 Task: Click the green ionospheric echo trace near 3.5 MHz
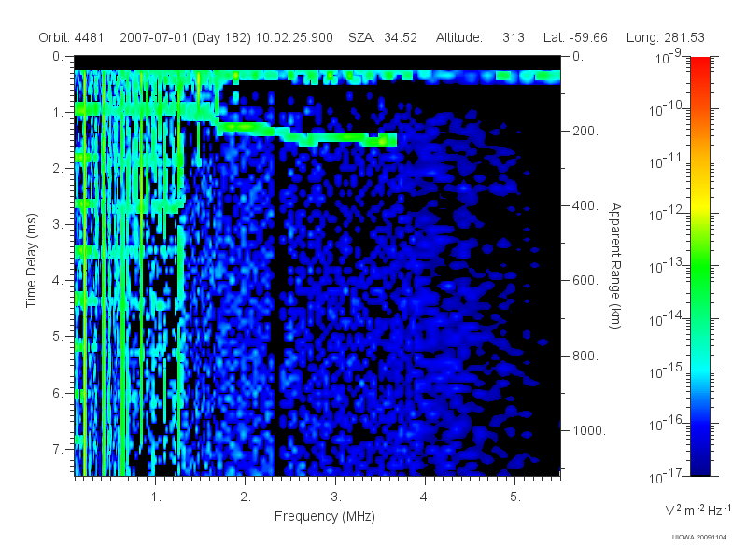[384, 140]
